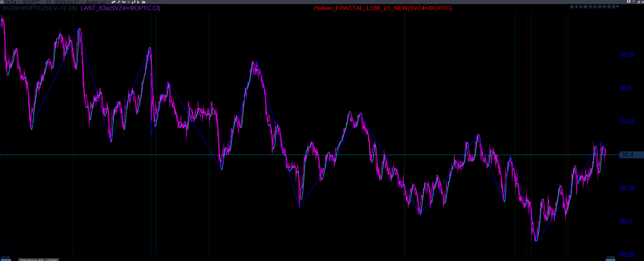Open the indicators overlay icon
Image resolution: width=644 pixels, height=261 pixels.
pyautogui.click(x=124, y=2)
